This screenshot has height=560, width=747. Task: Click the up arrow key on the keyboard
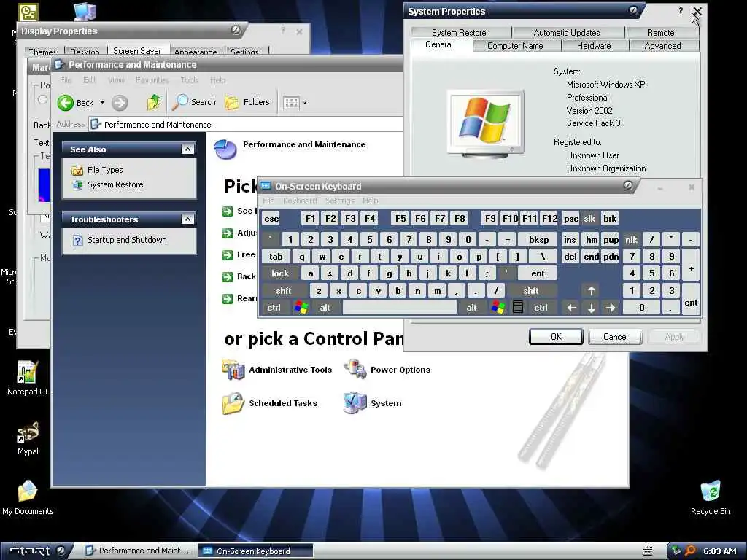coord(591,290)
